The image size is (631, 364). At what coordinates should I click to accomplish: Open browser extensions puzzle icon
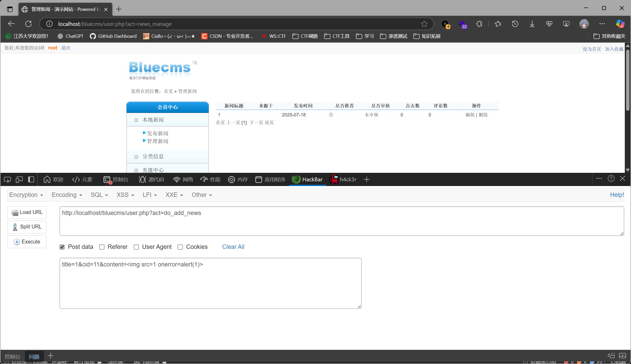[x=479, y=24]
